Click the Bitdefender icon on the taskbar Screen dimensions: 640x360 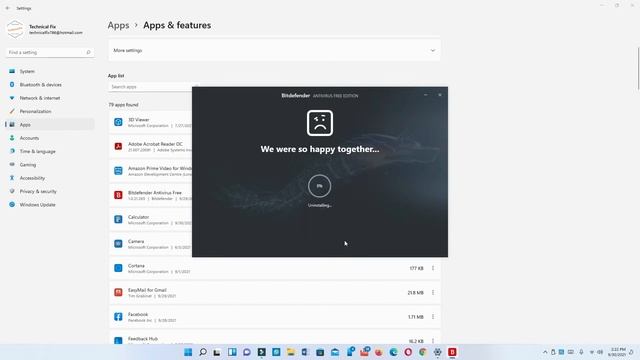452,352
